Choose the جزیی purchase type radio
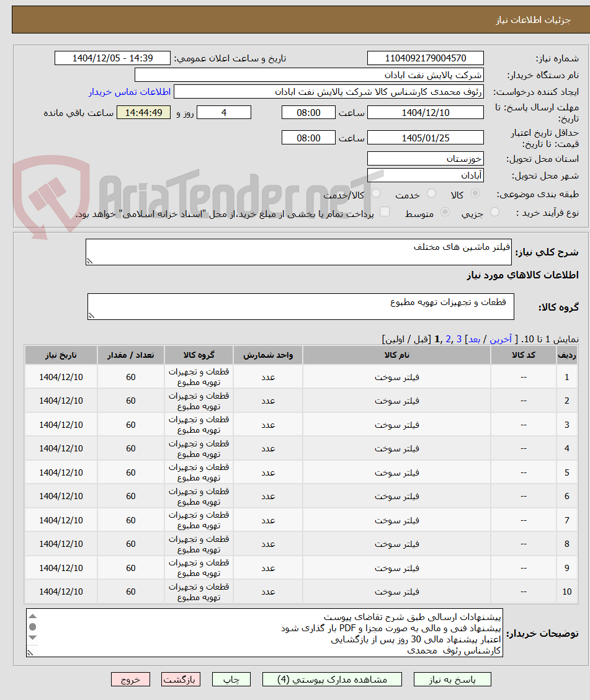The width and height of the screenshot is (590, 700). coord(494,212)
